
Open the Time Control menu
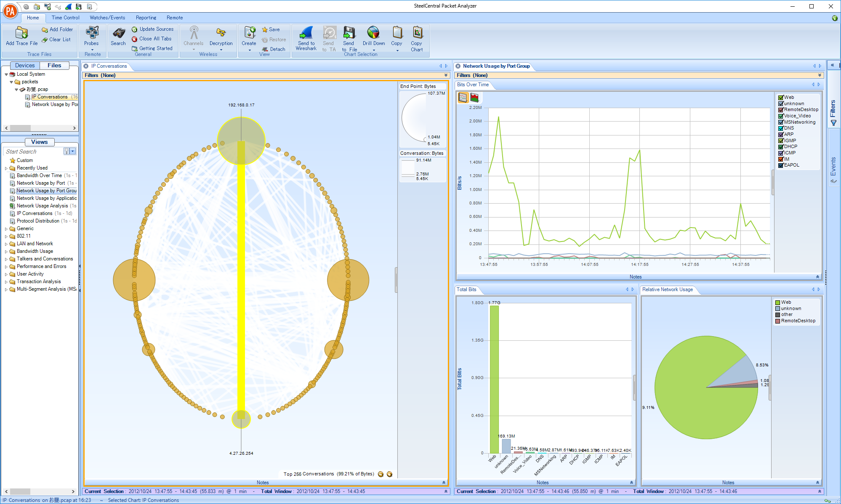click(64, 17)
